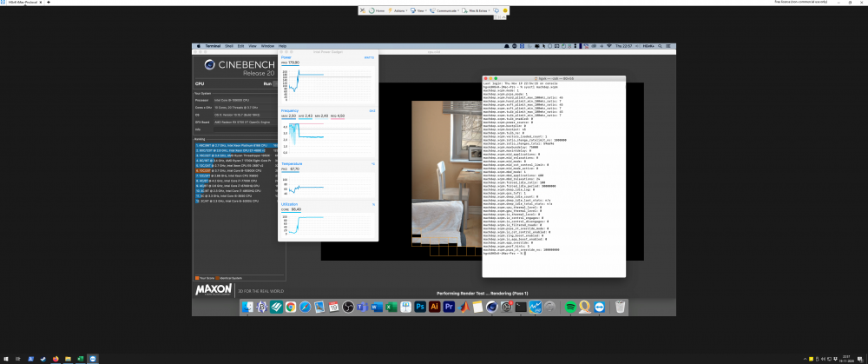This screenshot has width=868, height=364.
Task: Open Microsoft Teams in the dock
Action: [363, 307]
